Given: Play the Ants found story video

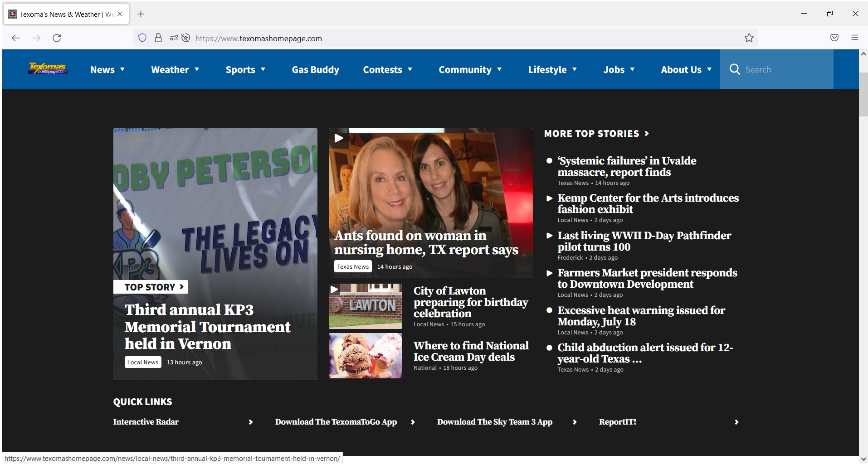Looking at the screenshot, I should coord(339,139).
